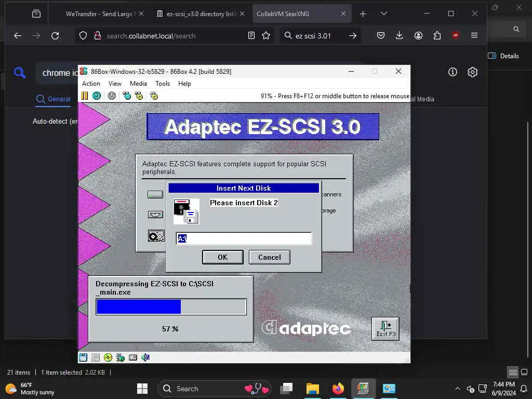
Task: Click the Details pane button in File Explorer
Action: coord(503,56)
